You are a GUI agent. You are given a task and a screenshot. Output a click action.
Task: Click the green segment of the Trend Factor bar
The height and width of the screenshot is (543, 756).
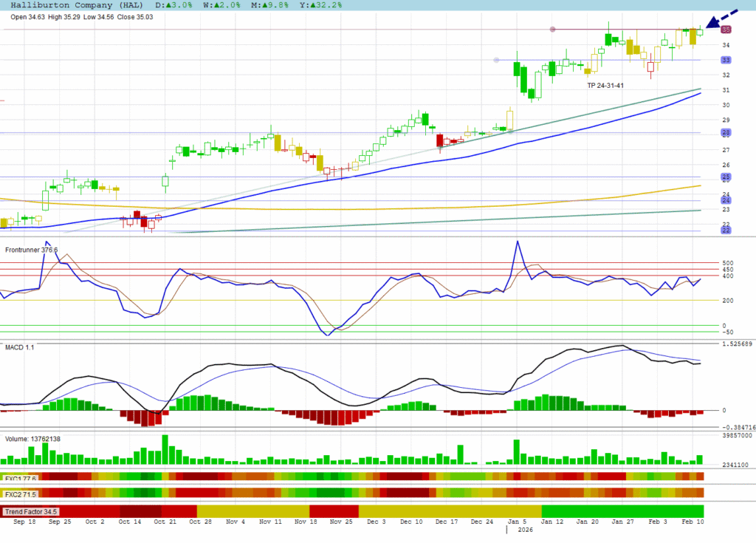[622, 511]
